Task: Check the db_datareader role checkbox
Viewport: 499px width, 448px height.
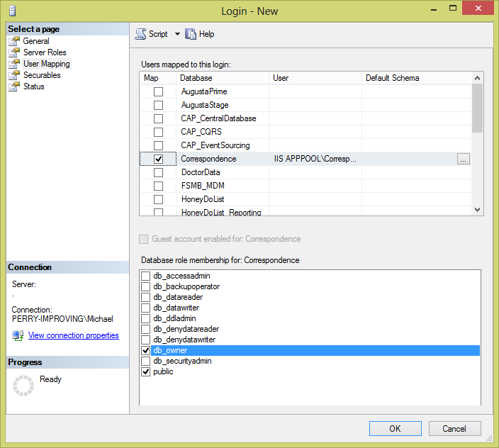Action: (146, 298)
